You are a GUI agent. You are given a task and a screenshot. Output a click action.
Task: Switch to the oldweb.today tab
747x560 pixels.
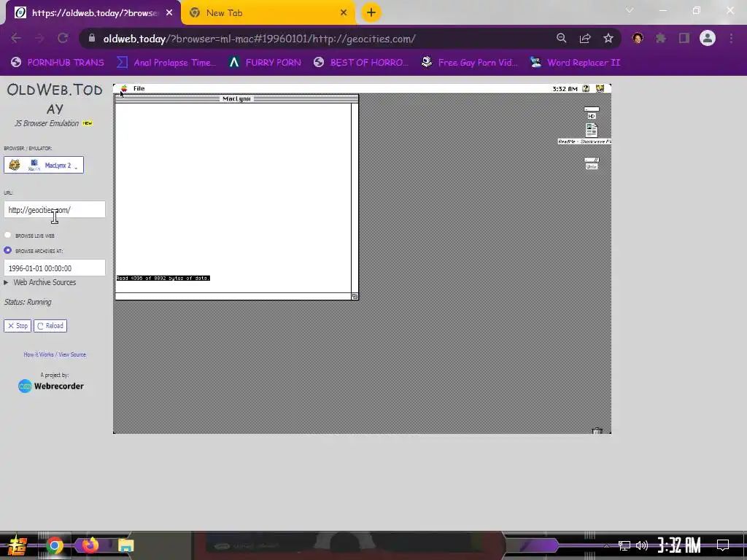point(93,13)
